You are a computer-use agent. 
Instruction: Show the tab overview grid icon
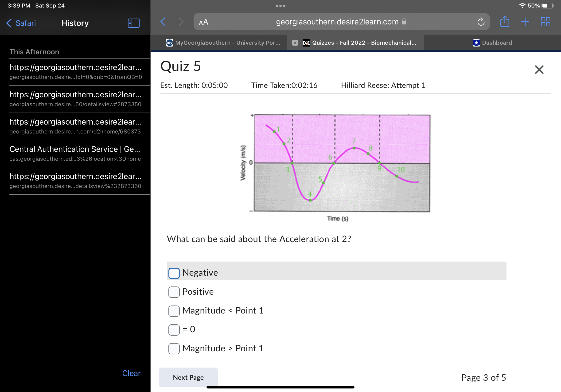545,22
